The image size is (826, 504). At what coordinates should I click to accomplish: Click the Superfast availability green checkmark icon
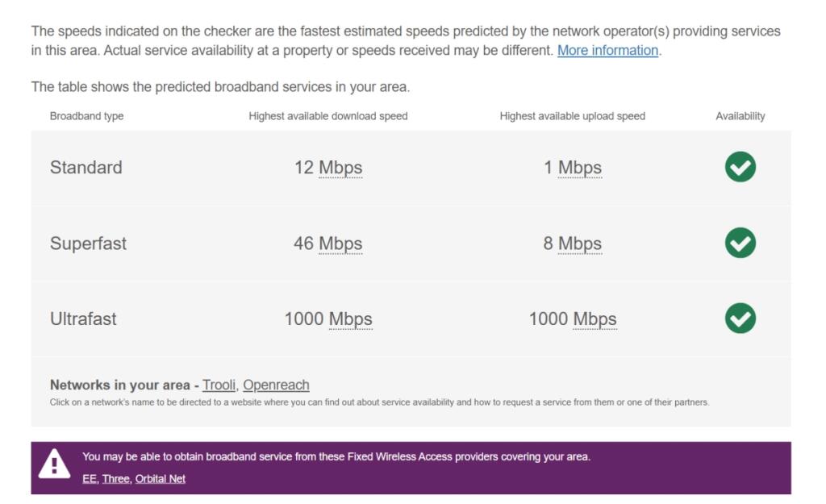coord(740,243)
